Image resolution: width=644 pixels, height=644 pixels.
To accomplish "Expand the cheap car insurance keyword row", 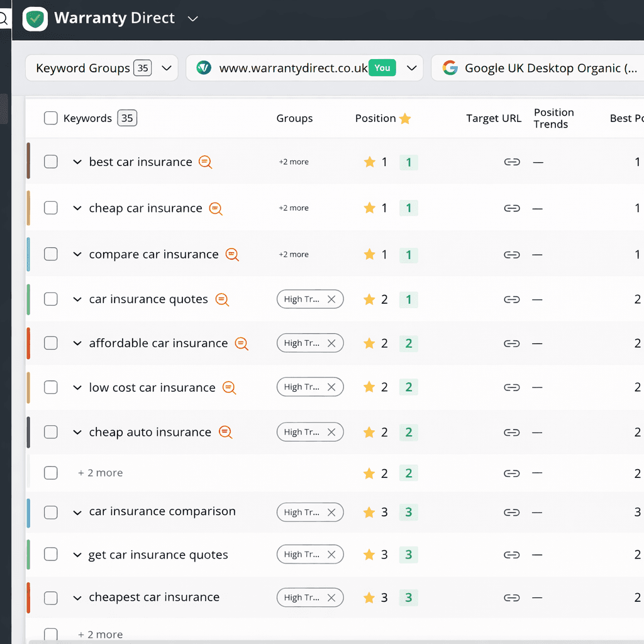I will pyautogui.click(x=77, y=208).
